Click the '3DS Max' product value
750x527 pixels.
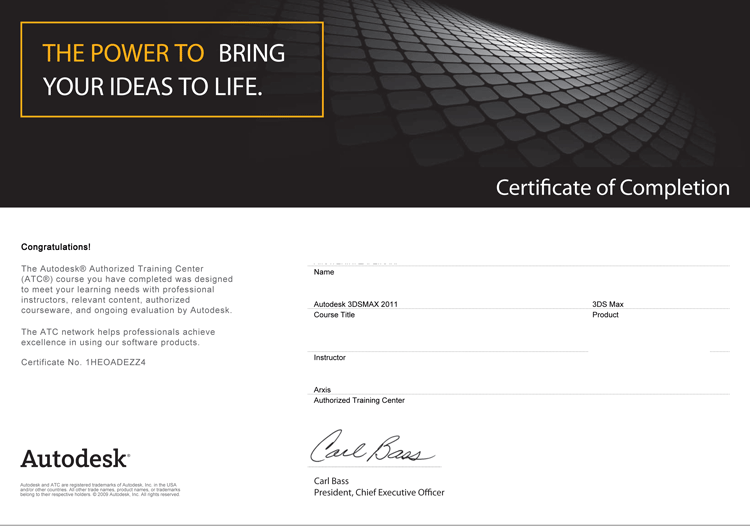(608, 304)
